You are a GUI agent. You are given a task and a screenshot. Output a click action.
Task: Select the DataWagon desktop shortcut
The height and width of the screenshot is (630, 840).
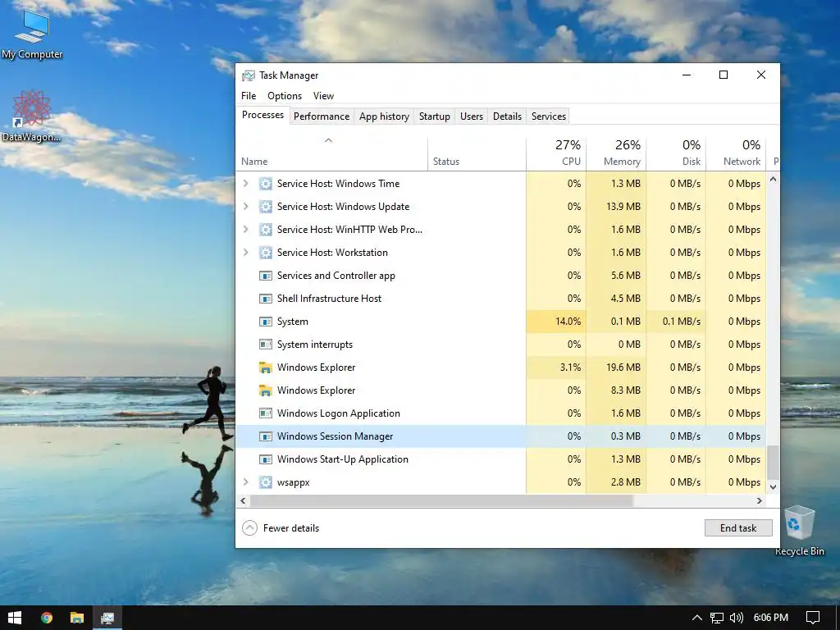(32, 116)
